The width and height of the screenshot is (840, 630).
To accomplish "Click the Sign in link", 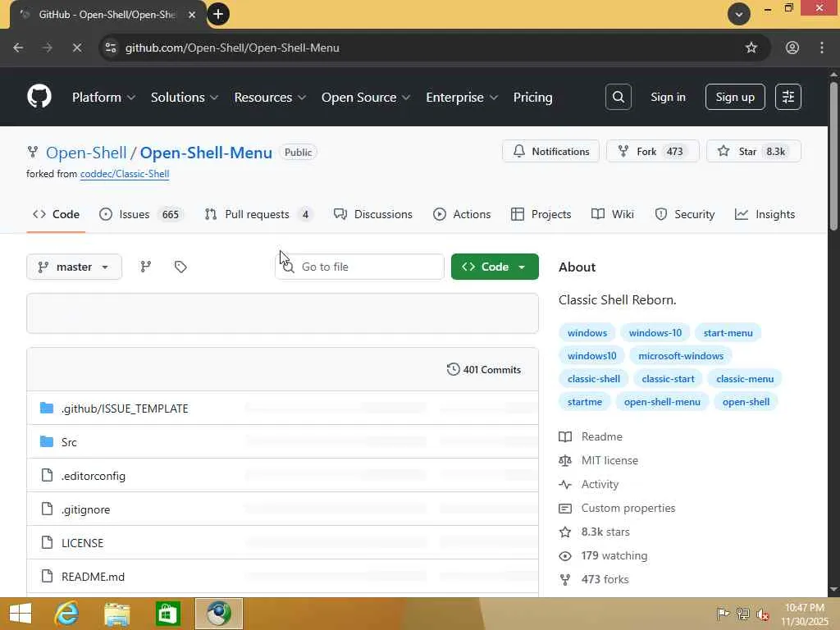I will 668,97.
